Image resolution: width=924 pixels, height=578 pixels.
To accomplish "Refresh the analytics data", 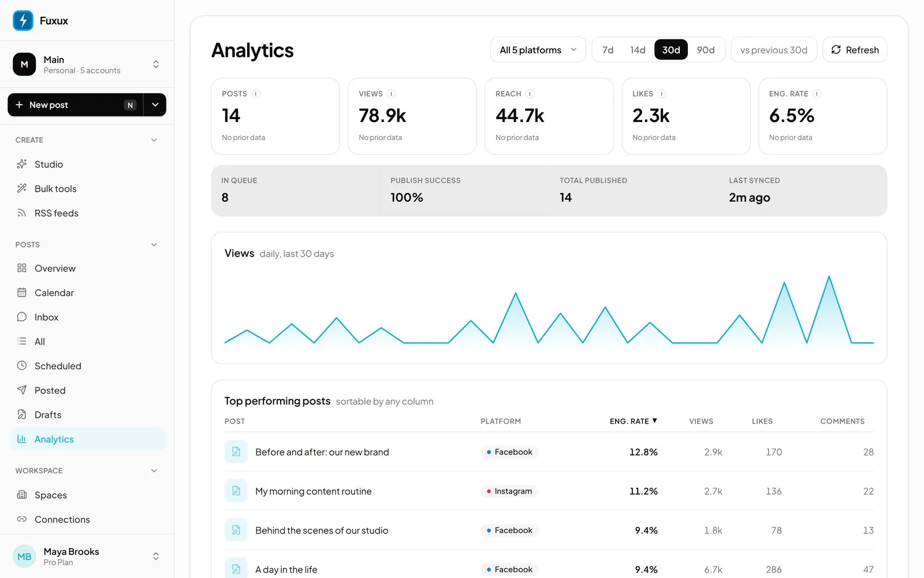I will [x=855, y=50].
